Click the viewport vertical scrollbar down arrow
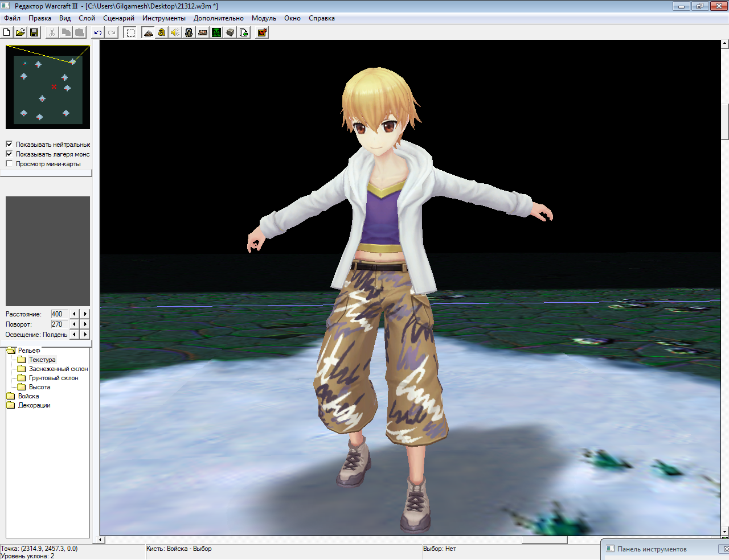729x560 pixels. tap(725, 532)
